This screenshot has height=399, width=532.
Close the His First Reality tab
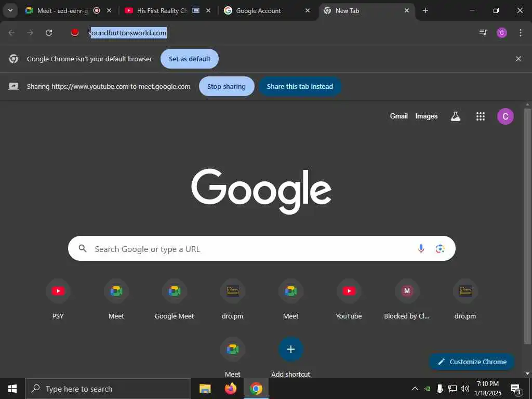(x=208, y=10)
